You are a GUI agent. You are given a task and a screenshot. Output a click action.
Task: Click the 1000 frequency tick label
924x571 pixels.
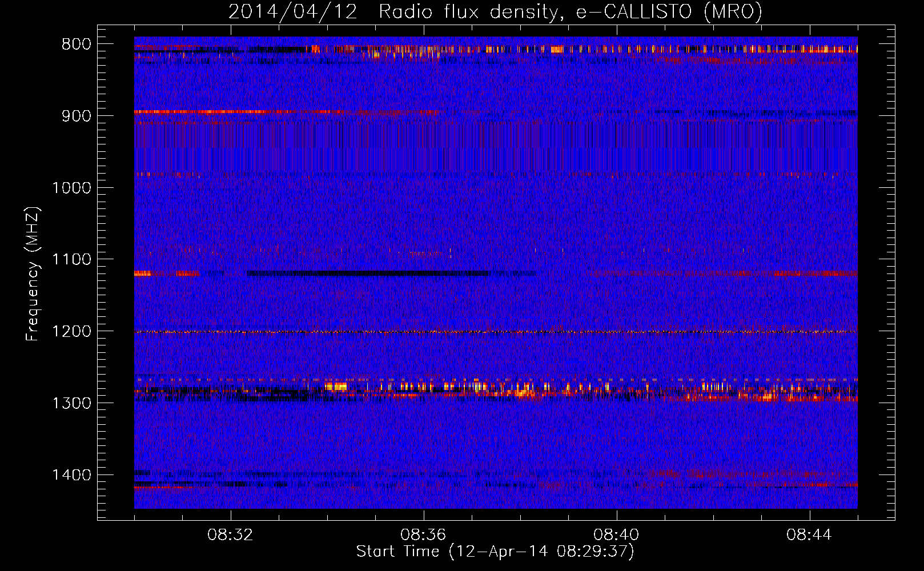click(71, 188)
